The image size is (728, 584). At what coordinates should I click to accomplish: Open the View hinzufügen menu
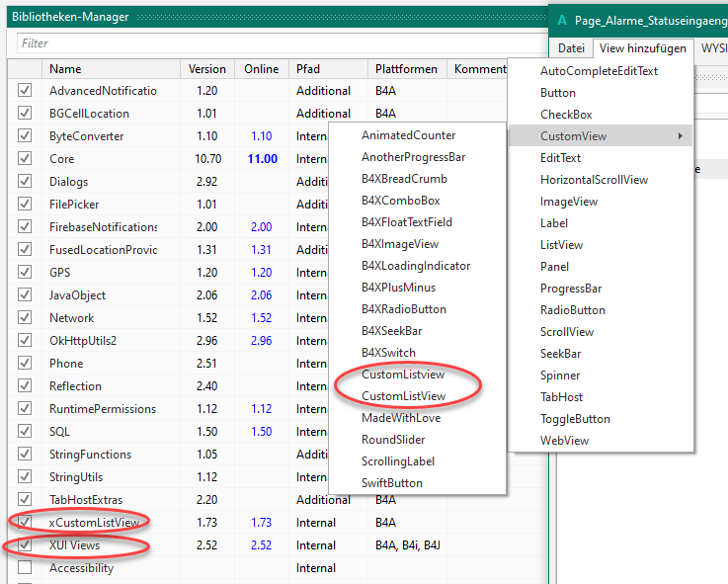[642, 47]
